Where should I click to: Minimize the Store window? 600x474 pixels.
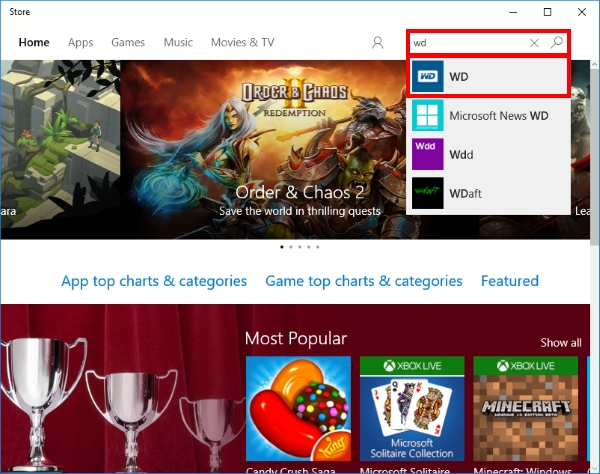[513, 12]
